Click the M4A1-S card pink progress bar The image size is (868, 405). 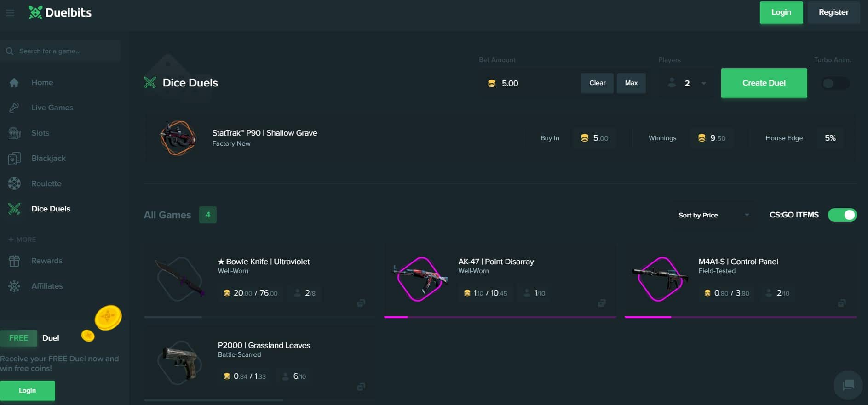tap(741, 317)
